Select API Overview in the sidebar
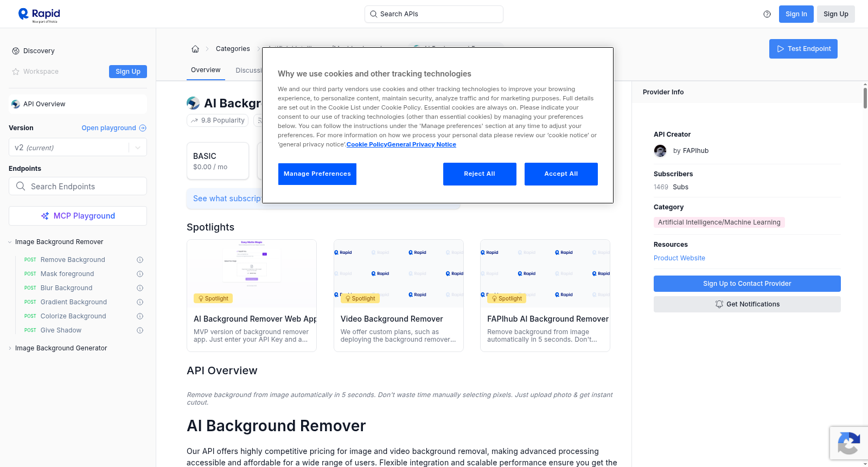The image size is (868, 467). pos(78,104)
